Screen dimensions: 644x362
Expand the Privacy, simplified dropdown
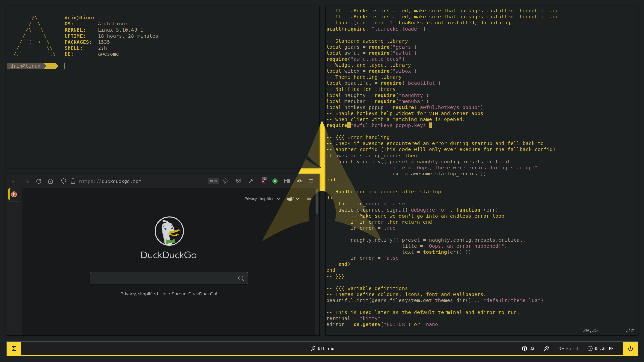tap(262, 198)
